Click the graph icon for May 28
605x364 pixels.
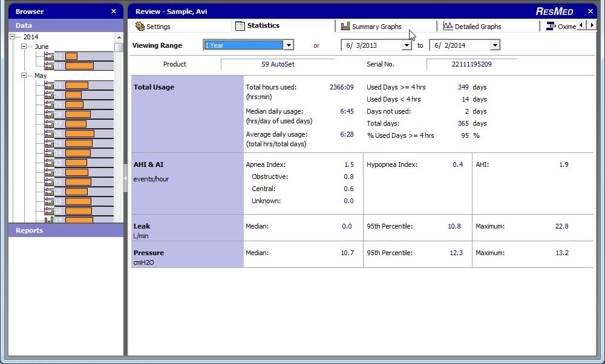coord(49,114)
